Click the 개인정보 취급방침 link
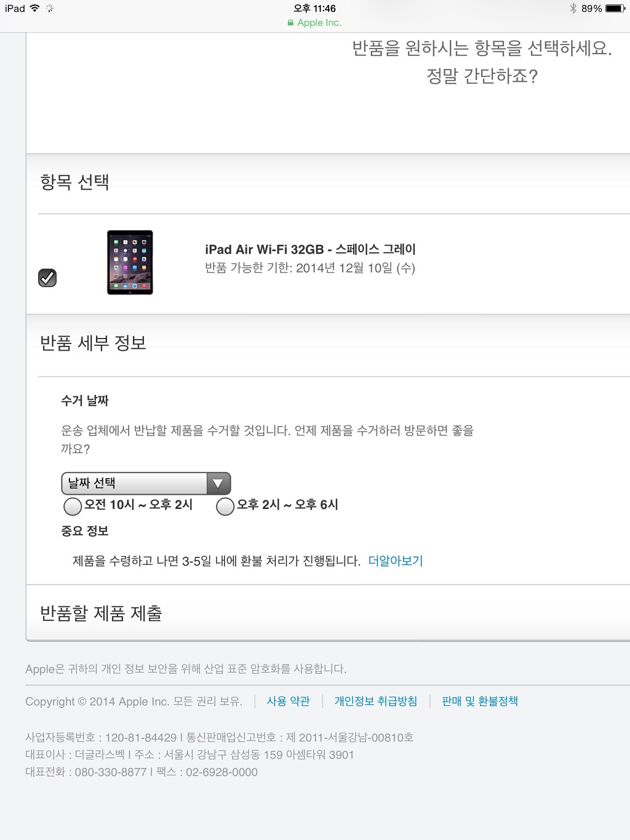Image resolution: width=630 pixels, height=840 pixels. pos(375,701)
